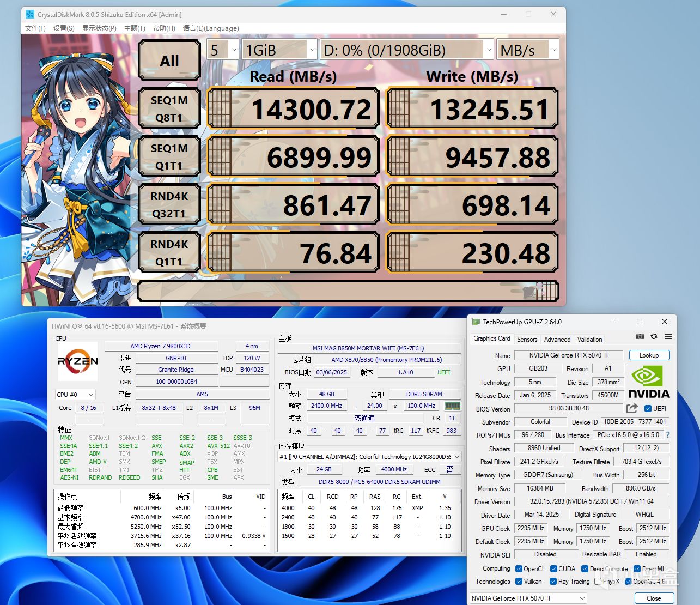Open the drive dropdown showing D: 0%

407,50
